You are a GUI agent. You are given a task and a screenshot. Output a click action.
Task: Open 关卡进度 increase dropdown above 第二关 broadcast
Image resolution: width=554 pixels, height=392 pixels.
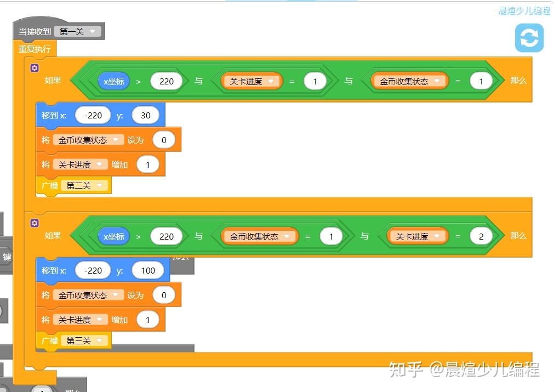[80, 164]
